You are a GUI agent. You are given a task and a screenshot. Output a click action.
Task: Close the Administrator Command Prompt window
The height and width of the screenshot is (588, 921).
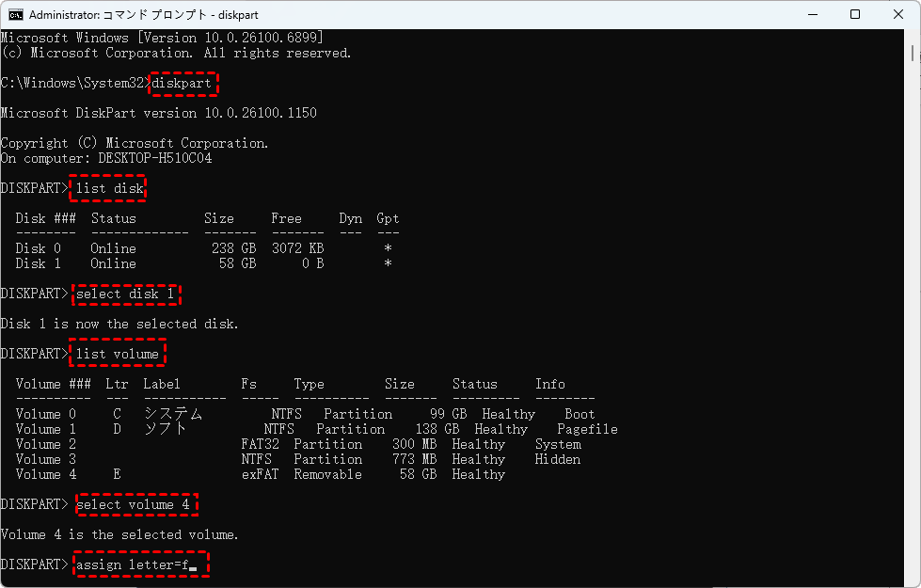pos(897,15)
